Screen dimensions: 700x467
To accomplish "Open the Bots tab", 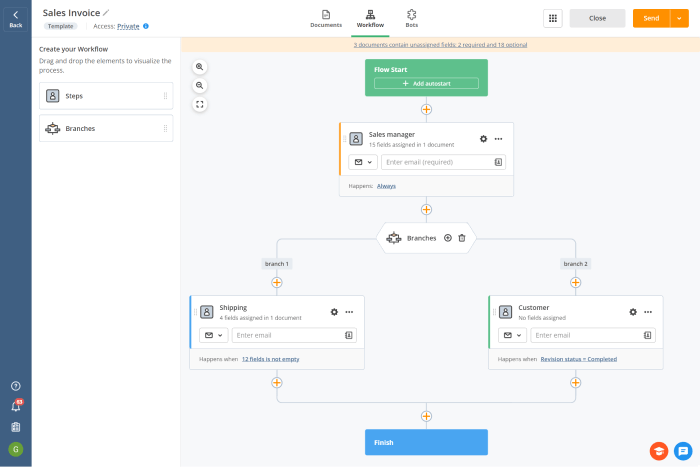I will [412, 19].
